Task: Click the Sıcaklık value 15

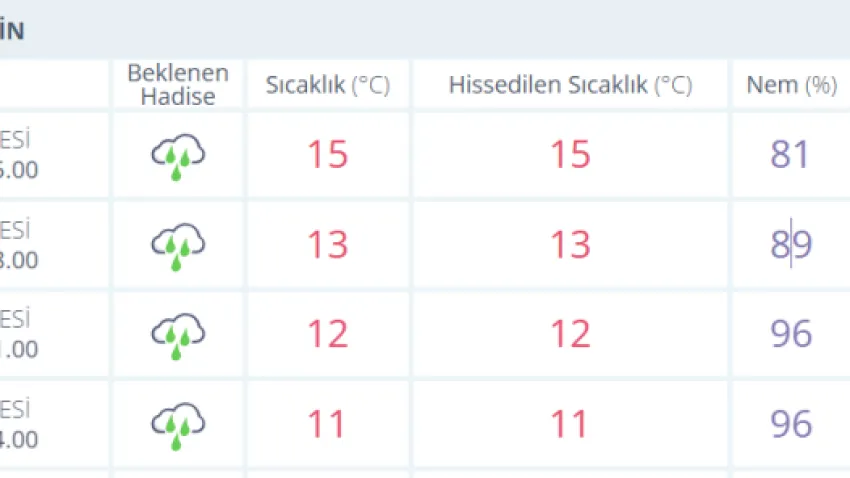Action: point(327,155)
